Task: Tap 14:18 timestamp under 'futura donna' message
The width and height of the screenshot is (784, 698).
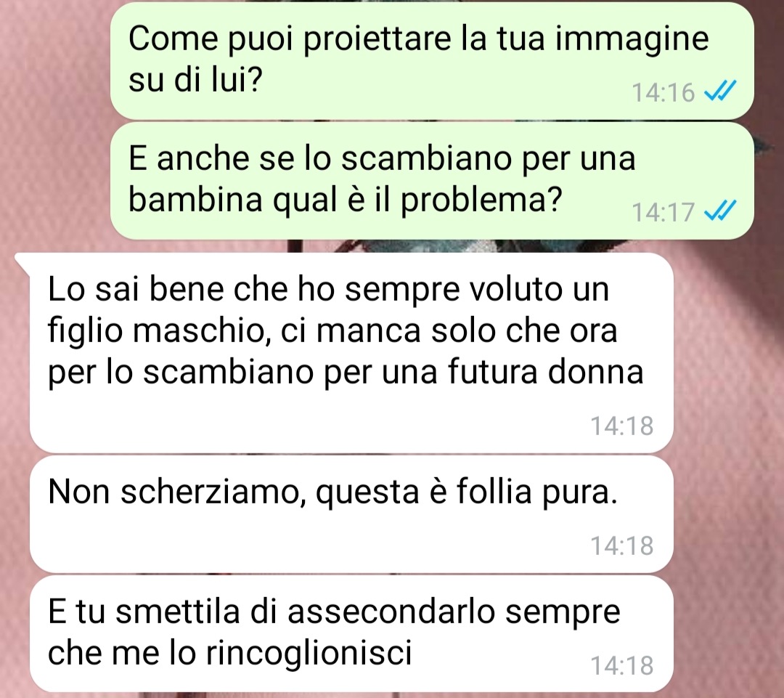Action: 622,426
